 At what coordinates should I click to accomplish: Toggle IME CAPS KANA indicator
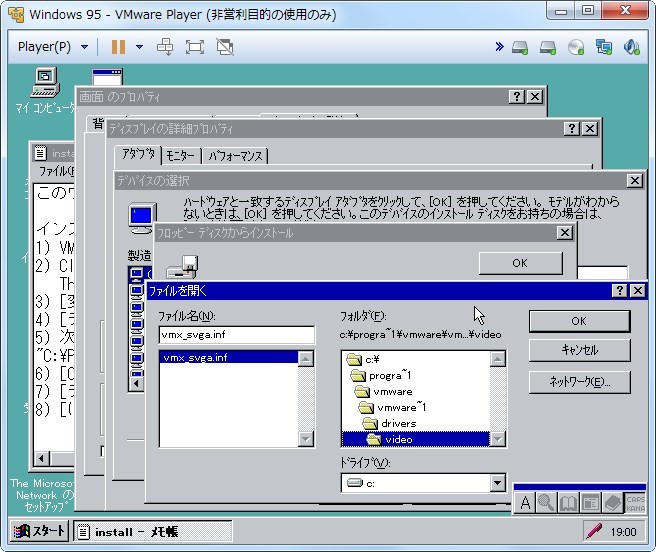pyautogui.click(x=636, y=503)
